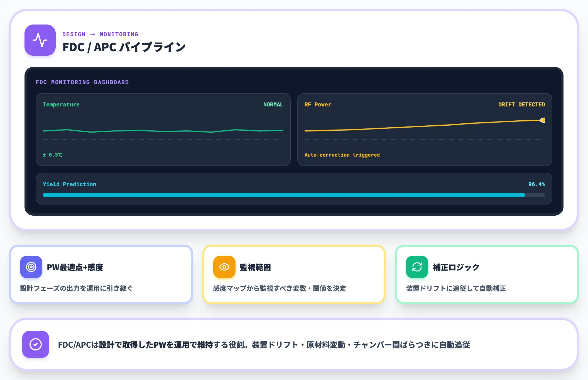Click the yellow drift endpoint marker on RF Power
The height and width of the screenshot is (380, 588).
543,120
